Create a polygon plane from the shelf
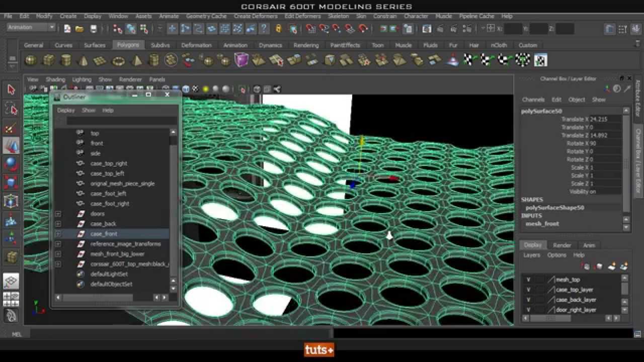The height and width of the screenshot is (362, 644). coord(101,61)
